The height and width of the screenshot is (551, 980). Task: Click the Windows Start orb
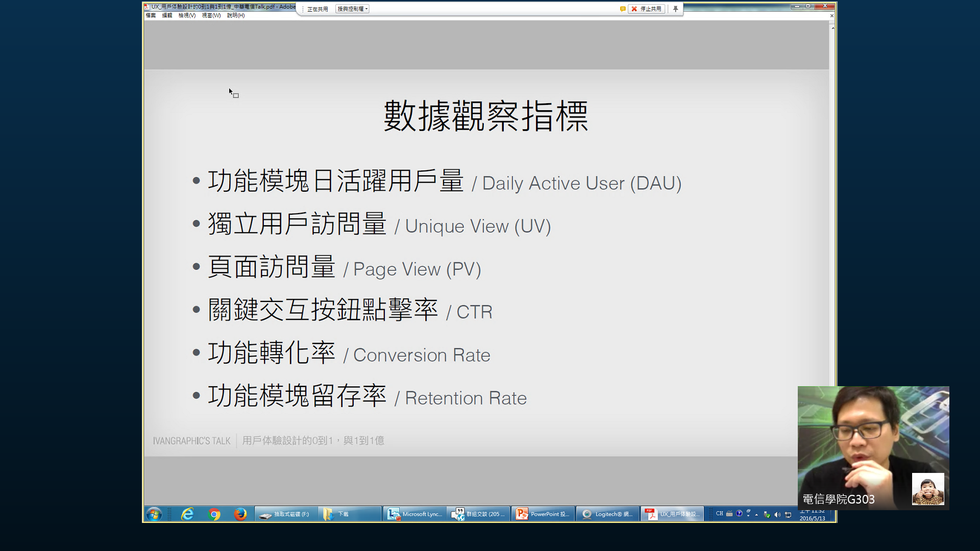[x=154, y=514]
